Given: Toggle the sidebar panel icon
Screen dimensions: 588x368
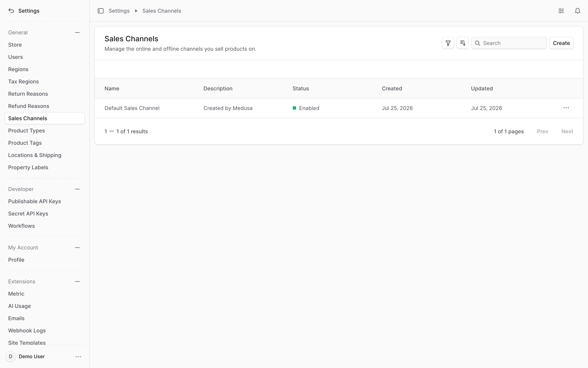Looking at the screenshot, I should (x=101, y=11).
